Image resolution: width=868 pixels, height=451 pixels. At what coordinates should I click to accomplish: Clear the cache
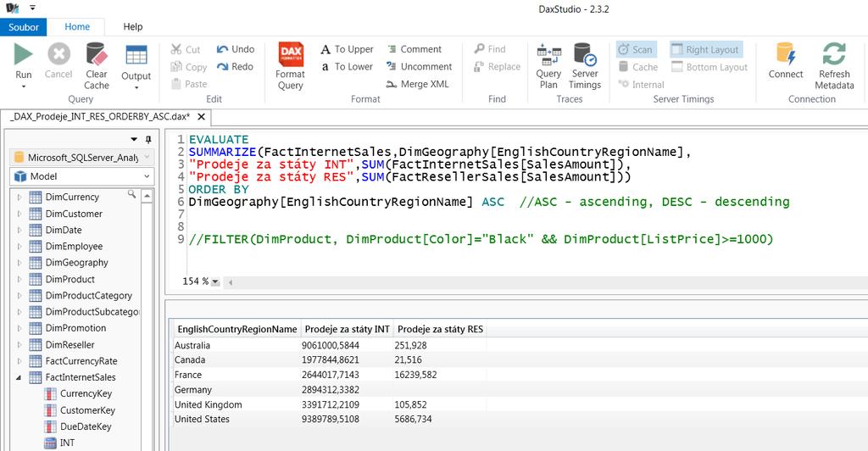pos(97,66)
